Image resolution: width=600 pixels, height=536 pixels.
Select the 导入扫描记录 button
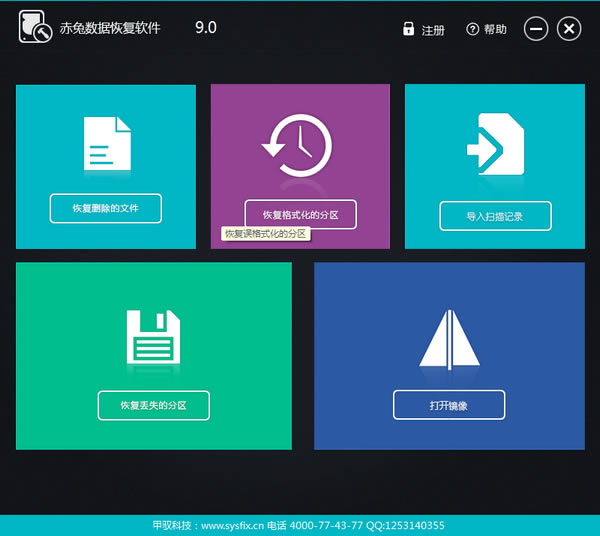pos(495,215)
